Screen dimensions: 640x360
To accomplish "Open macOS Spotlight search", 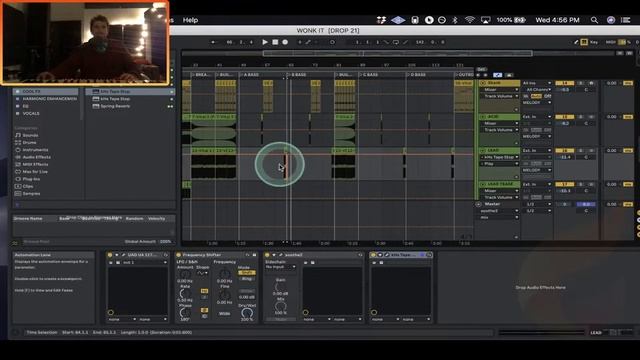I will click(x=594, y=20).
